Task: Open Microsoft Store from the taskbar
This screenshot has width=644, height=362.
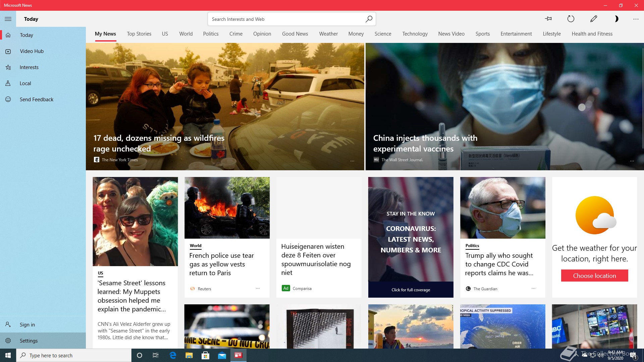Action: [205, 355]
